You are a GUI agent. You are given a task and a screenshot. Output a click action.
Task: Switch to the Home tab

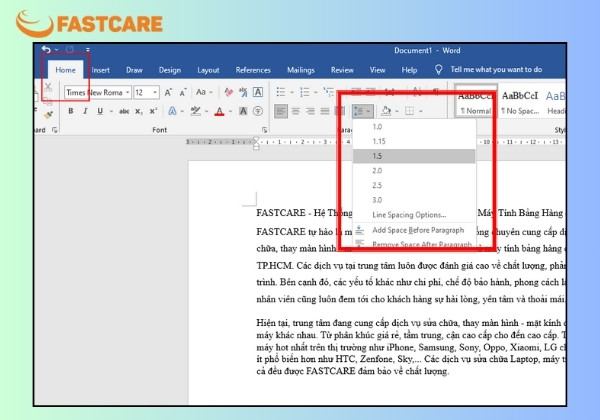click(x=65, y=70)
